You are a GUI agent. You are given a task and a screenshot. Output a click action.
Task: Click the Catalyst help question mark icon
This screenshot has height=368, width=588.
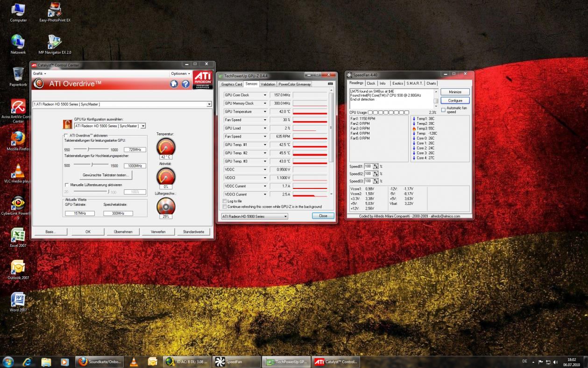tap(185, 84)
